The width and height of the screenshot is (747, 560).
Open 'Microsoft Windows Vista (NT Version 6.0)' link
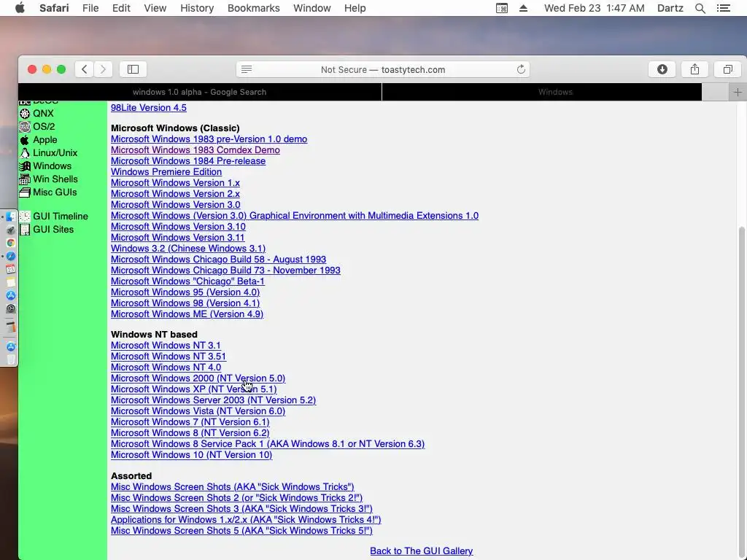198,411
